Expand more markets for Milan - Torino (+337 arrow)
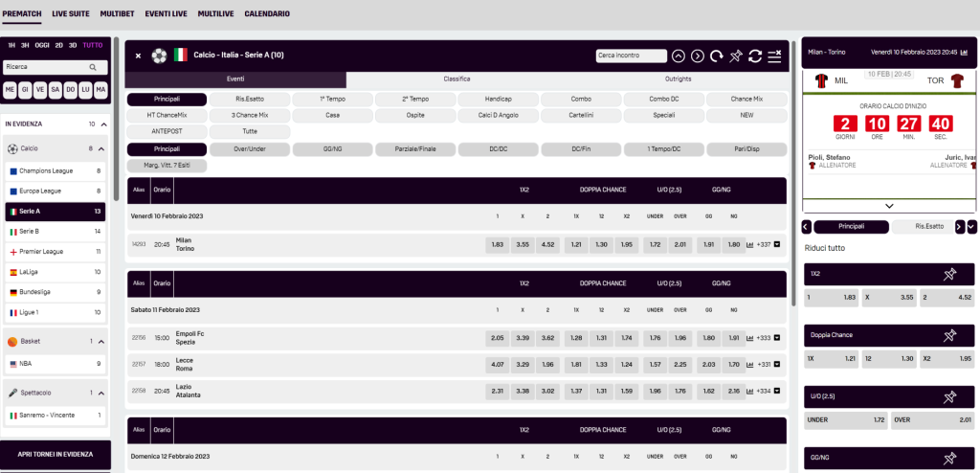980x473 pixels. pyautogui.click(x=777, y=244)
